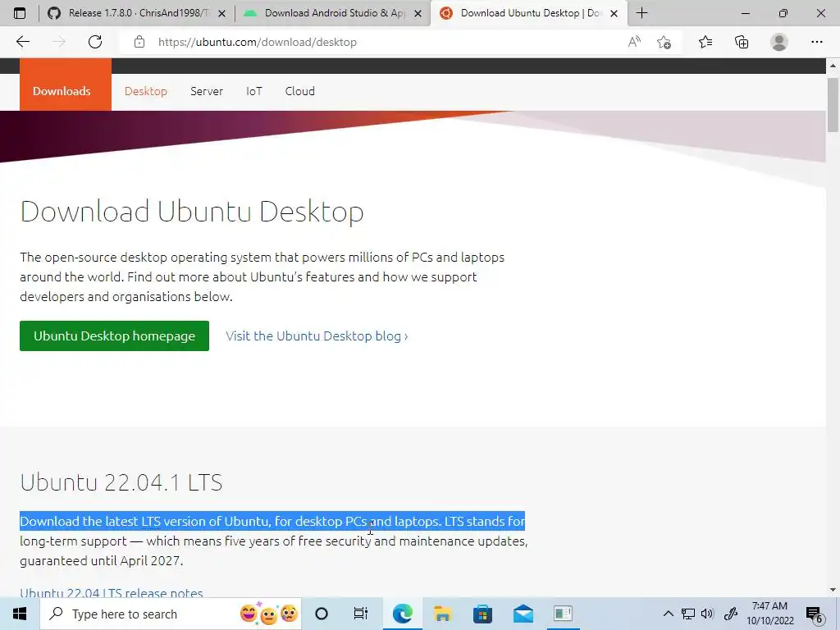The image size is (840, 630).
Task: Open Microsoft Edge from the taskbar
Action: (402, 614)
